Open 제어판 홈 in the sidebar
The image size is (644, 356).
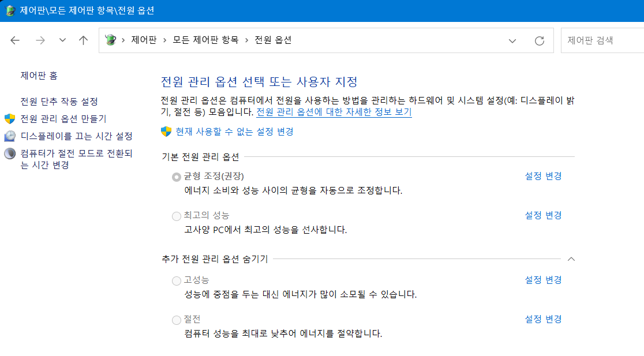pyautogui.click(x=39, y=76)
